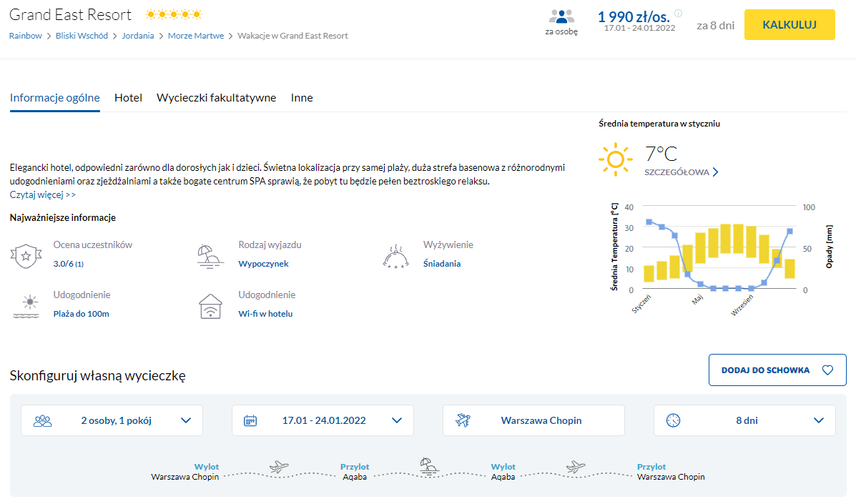
Task: Open the Wycieczki fakultatywne tab
Action: [216, 98]
